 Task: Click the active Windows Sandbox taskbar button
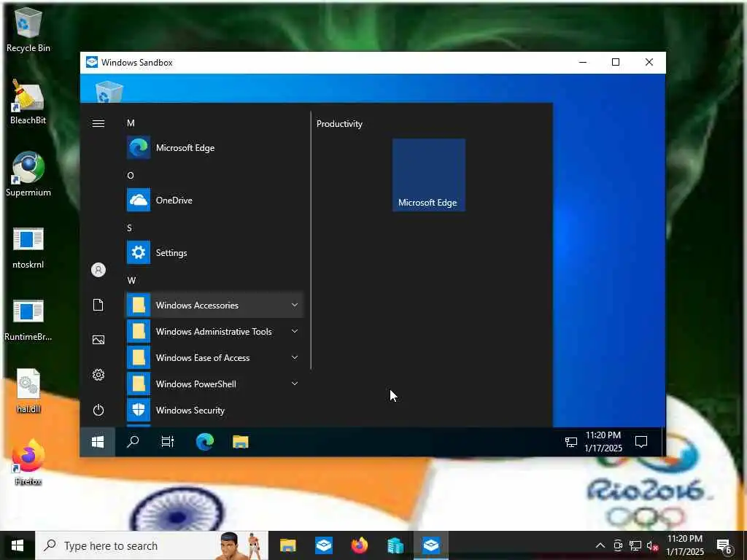[431, 545]
